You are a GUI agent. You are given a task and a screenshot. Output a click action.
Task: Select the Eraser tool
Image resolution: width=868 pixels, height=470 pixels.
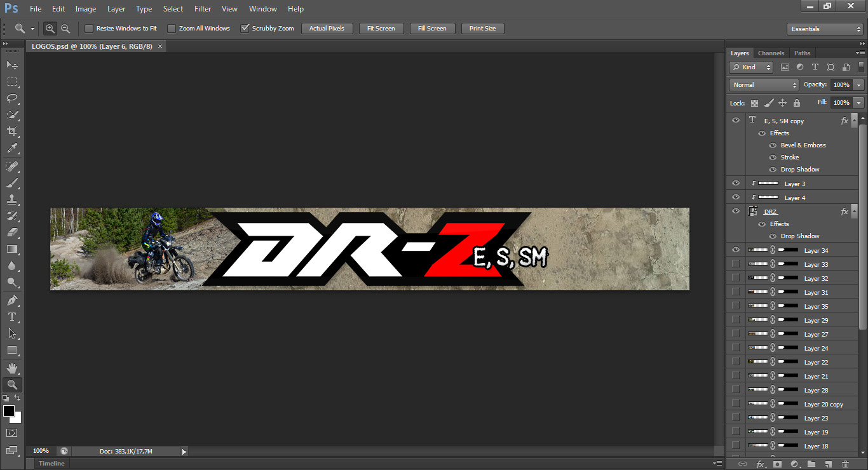click(x=12, y=232)
